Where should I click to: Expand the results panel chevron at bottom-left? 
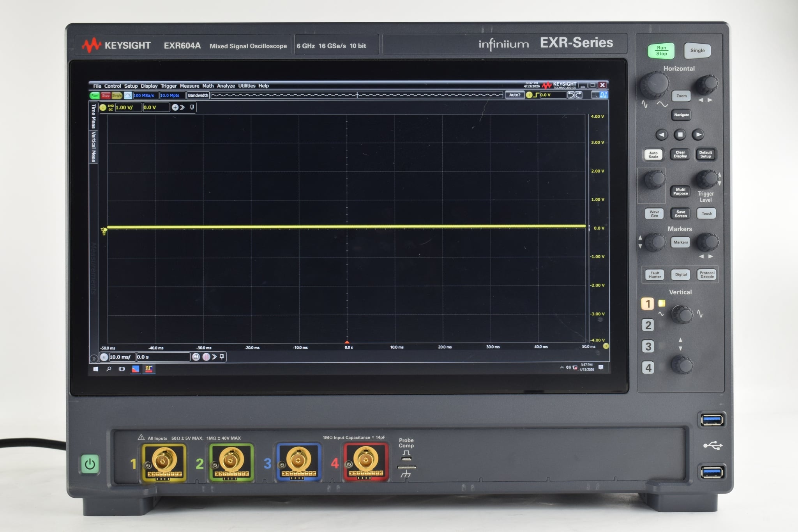click(94, 358)
